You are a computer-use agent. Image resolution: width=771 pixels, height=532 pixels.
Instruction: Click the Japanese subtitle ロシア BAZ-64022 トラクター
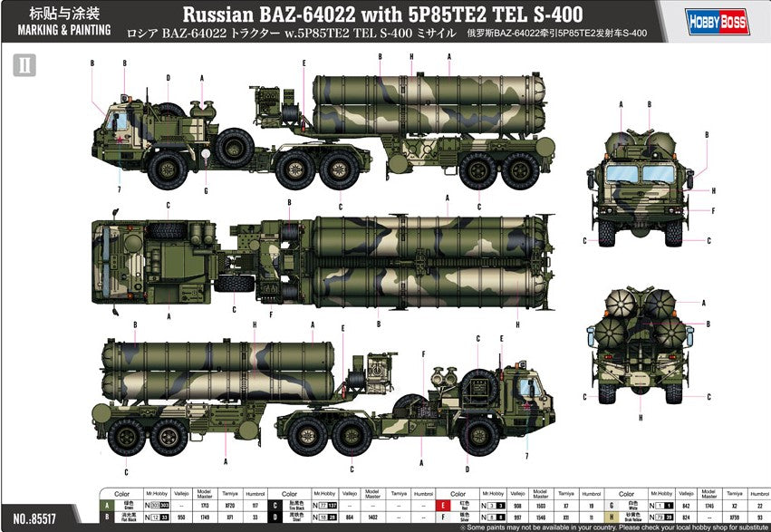pos(291,34)
